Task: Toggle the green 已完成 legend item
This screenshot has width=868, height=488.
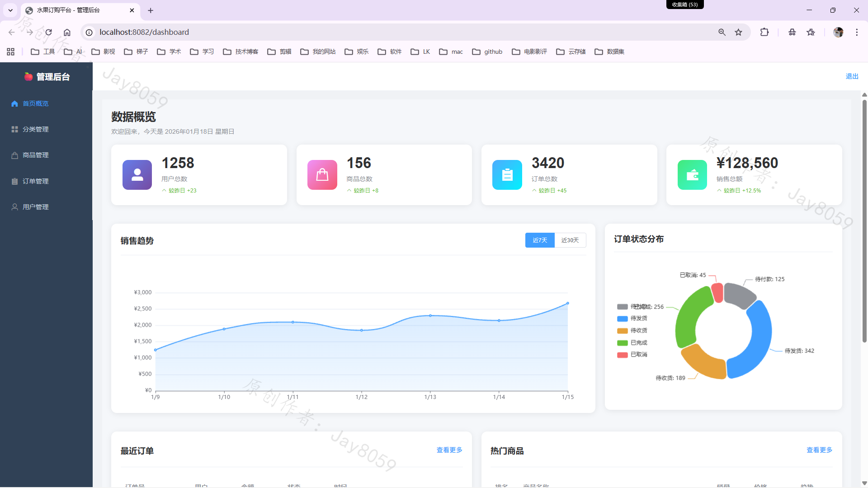Action: 632,343
